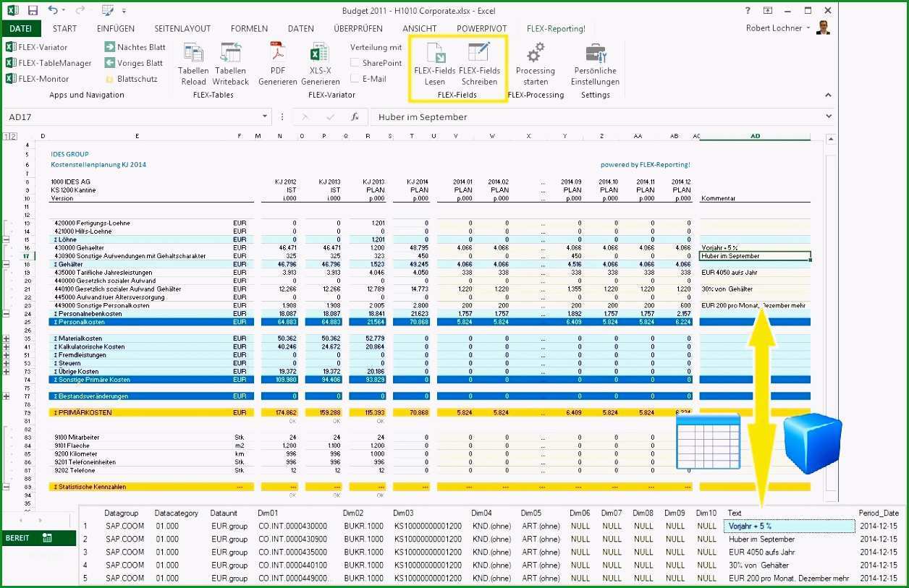
Task: Expand the Materialkosten group at row 35
Action: click(x=7, y=338)
